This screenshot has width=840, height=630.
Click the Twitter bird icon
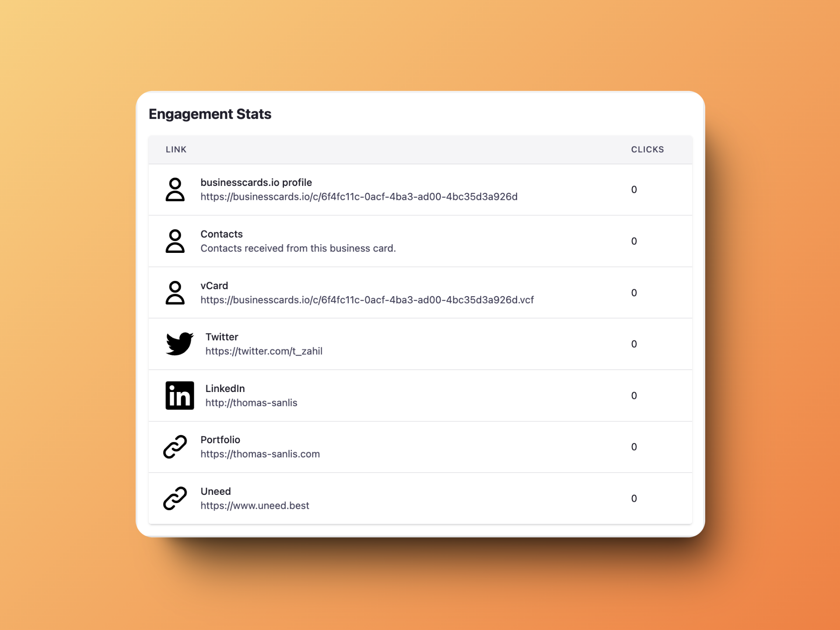[178, 343]
